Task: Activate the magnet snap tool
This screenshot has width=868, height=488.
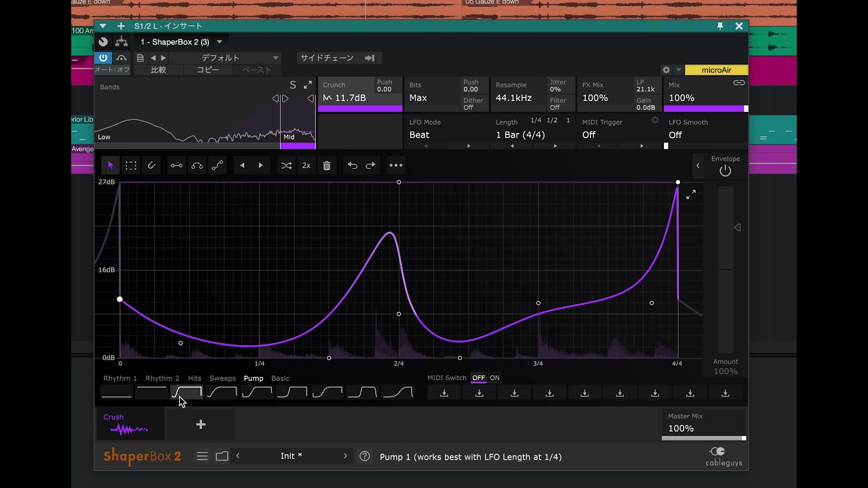Action: pyautogui.click(x=151, y=165)
